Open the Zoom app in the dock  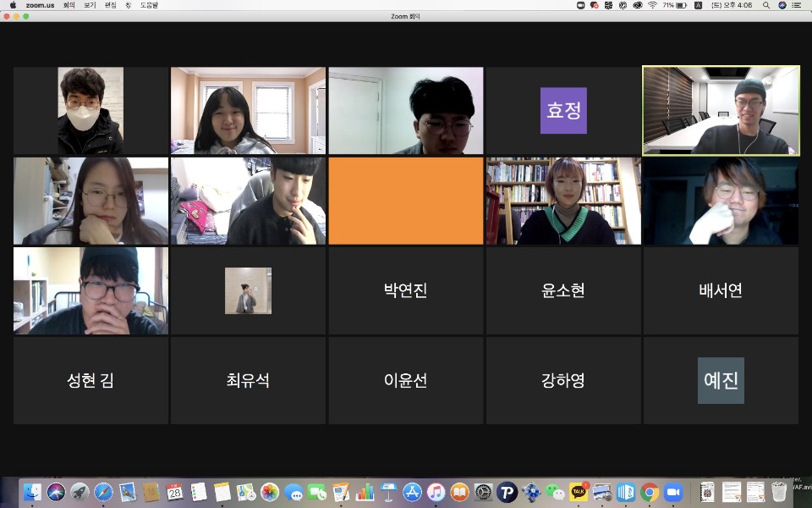pos(673,492)
